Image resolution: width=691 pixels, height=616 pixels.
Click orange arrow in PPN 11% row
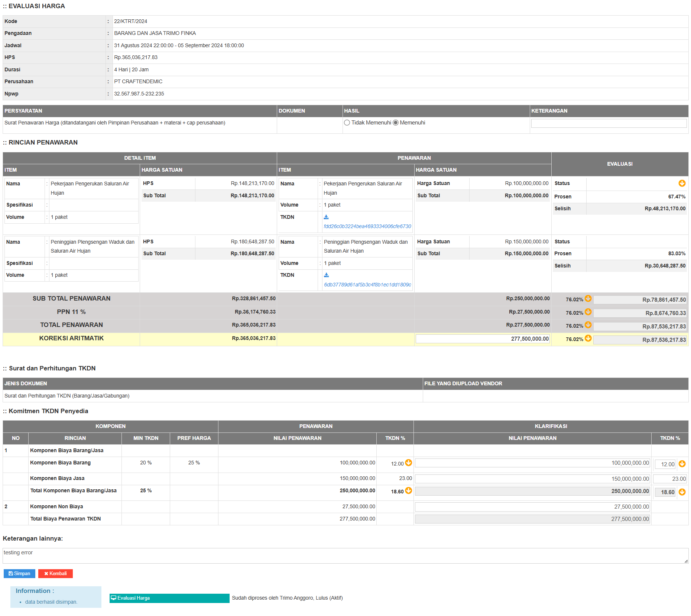588,312
